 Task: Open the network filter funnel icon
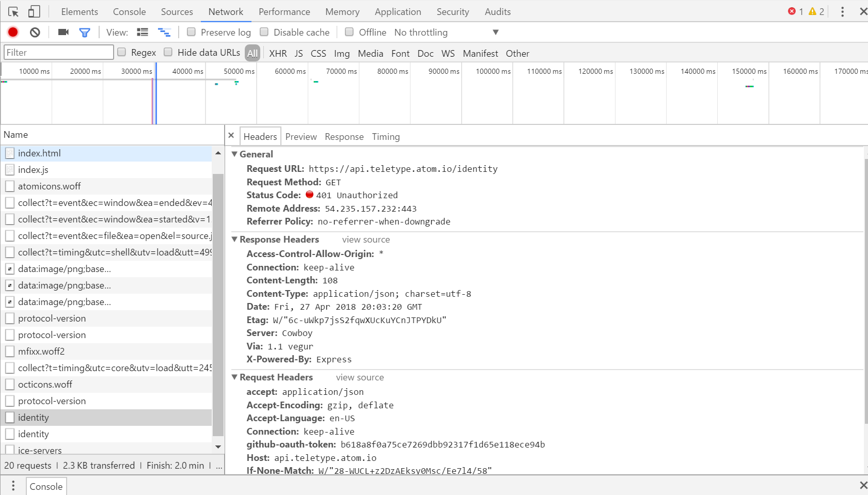click(x=85, y=32)
